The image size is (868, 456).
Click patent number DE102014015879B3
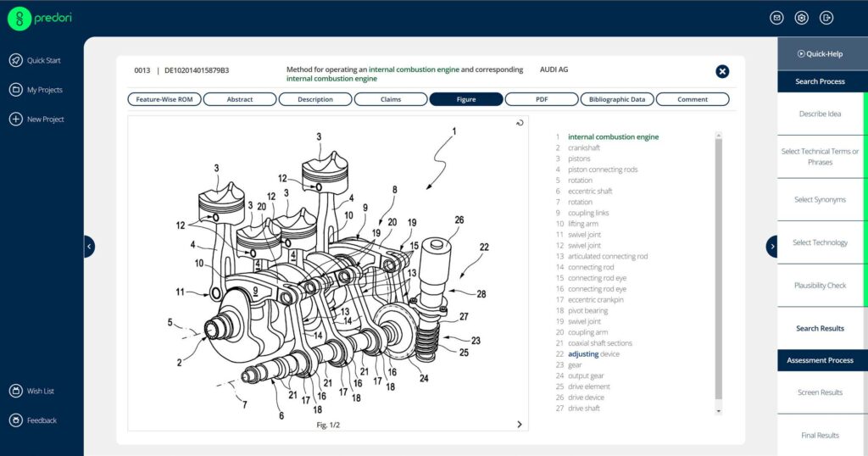tap(197, 70)
